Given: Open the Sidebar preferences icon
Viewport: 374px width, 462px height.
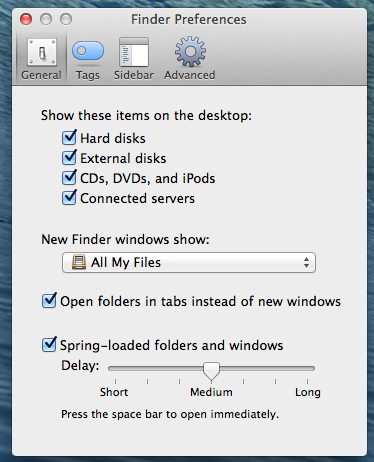Looking at the screenshot, I should (x=134, y=52).
